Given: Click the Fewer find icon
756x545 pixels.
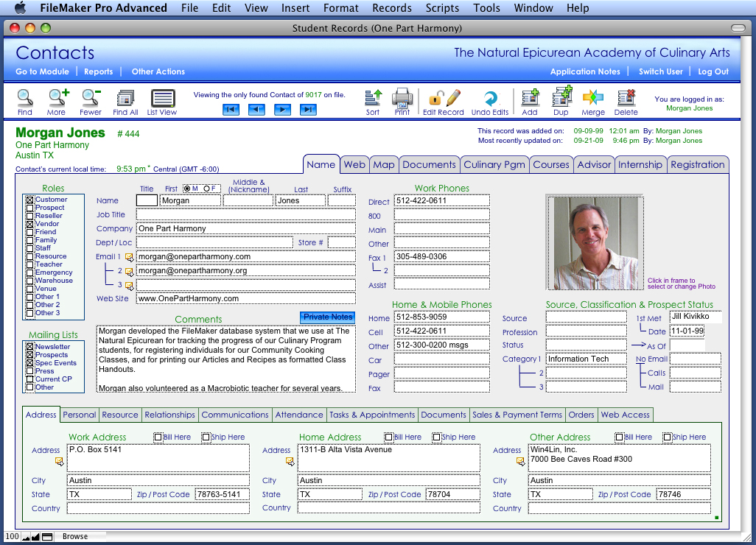Looking at the screenshot, I should [91, 98].
